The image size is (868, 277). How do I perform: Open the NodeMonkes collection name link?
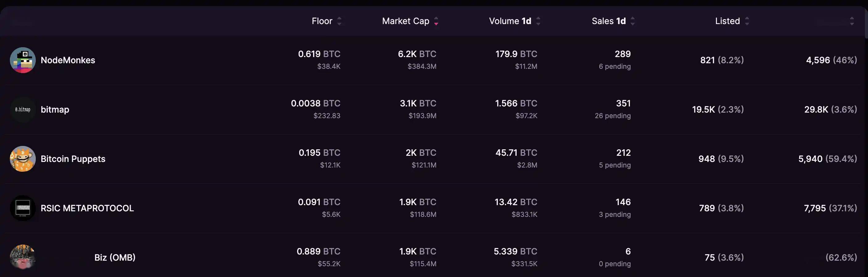(68, 60)
